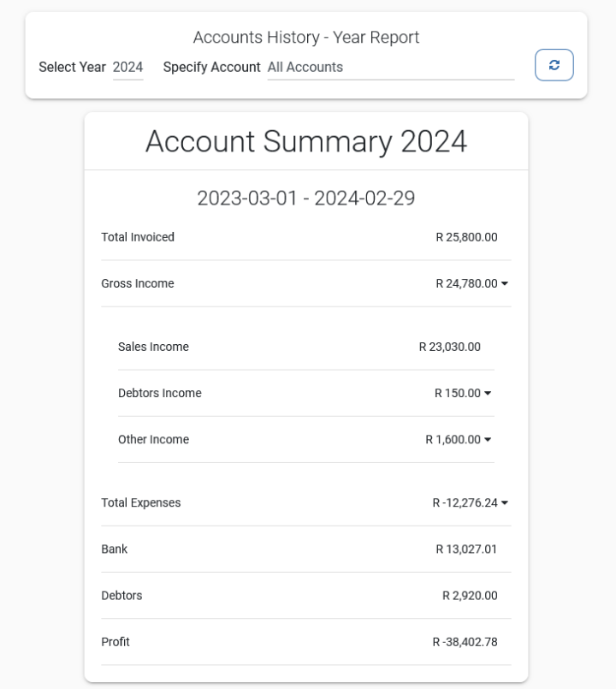Expand the Total Expenses amount arrow

[504, 502]
